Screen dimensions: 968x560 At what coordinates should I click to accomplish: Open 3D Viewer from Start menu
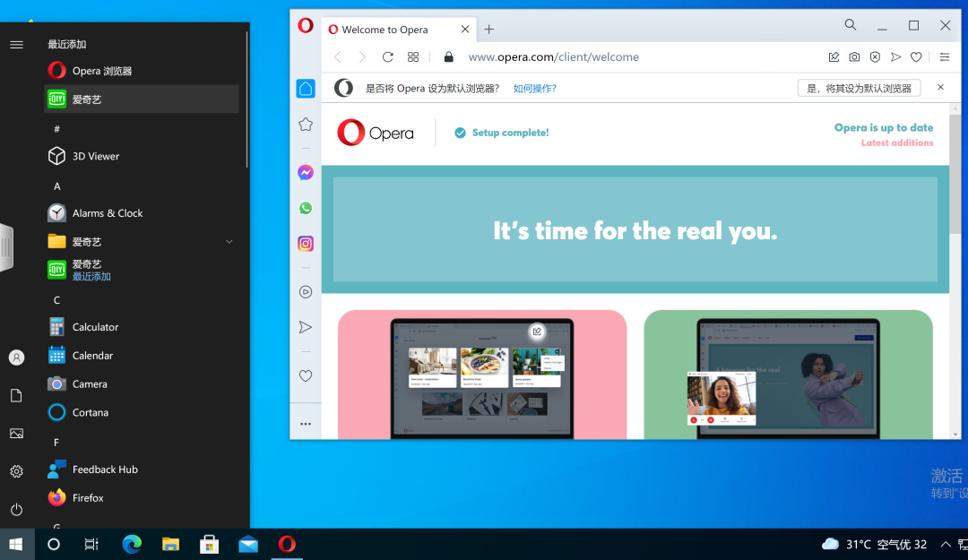(x=142, y=156)
